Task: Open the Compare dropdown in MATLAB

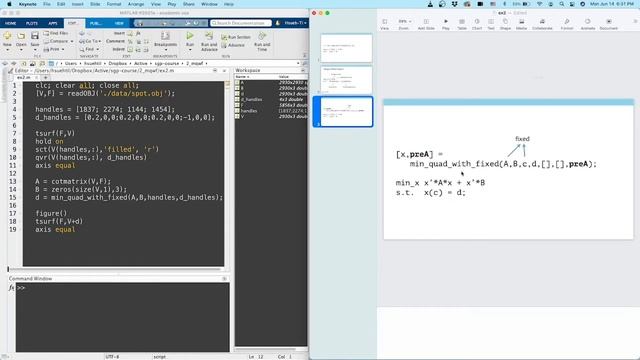Action: click(x=58, y=41)
